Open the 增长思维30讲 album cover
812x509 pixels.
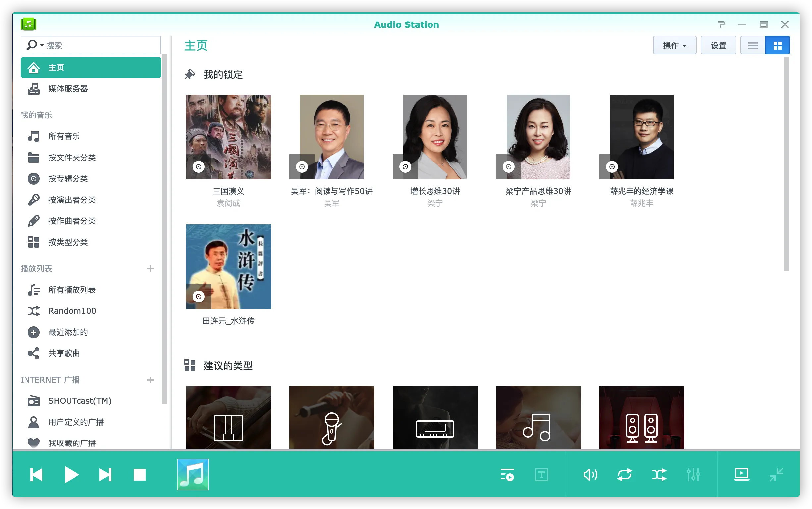click(x=435, y=137)
